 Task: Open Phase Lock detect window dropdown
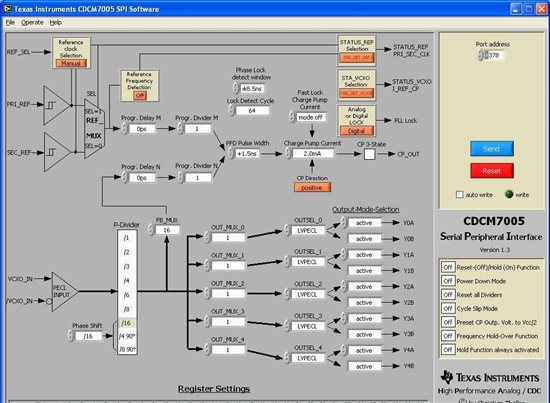(x=252, y=89)
